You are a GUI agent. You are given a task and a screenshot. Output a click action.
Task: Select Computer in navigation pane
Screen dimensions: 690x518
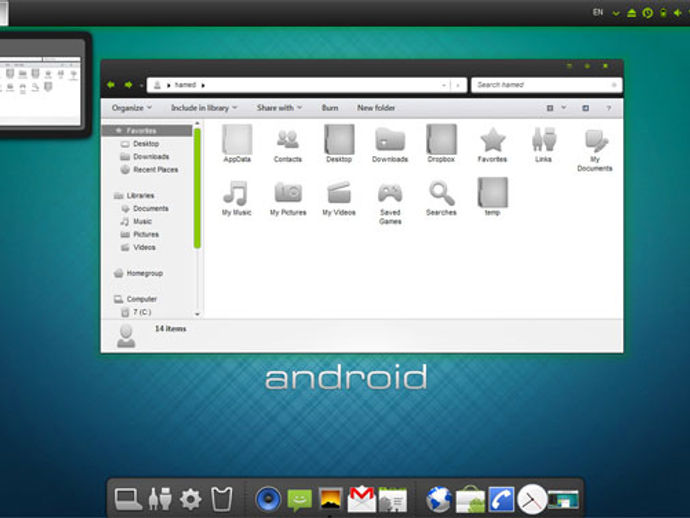141,299
